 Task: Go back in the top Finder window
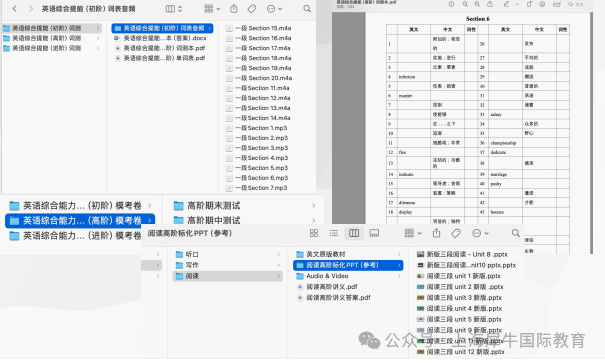tap(15, 8)
